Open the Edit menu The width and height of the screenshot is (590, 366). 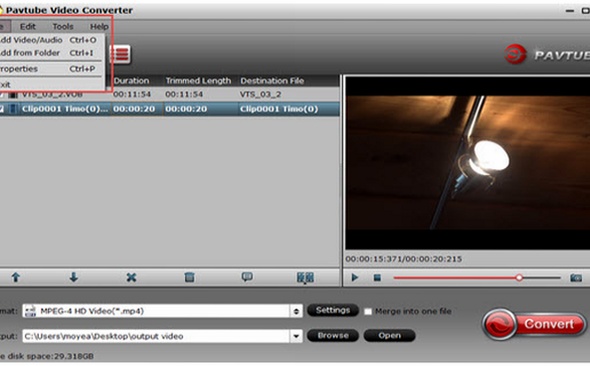click(27, 26)
